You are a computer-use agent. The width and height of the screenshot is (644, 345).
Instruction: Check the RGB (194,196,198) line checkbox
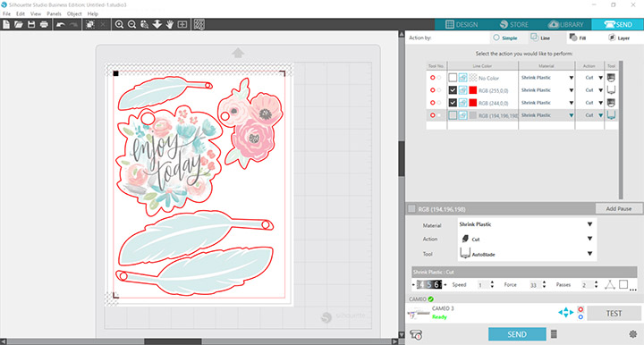[x=453, y=115]
